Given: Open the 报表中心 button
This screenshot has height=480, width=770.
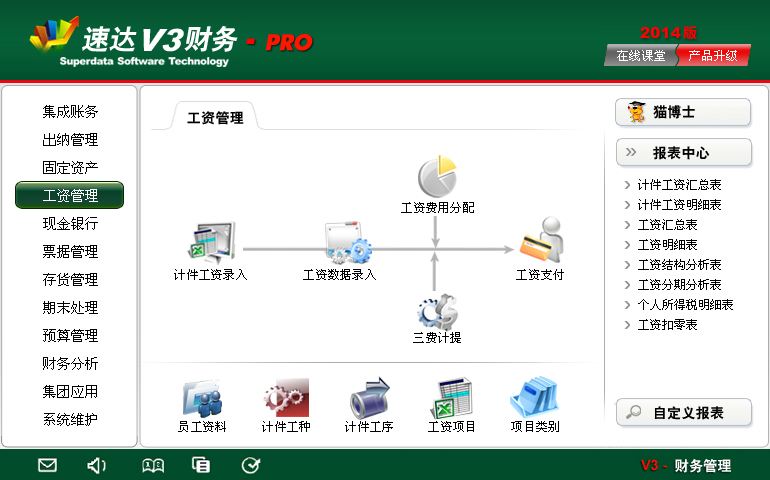Looking at the screenshot, I should click(684, 153).
